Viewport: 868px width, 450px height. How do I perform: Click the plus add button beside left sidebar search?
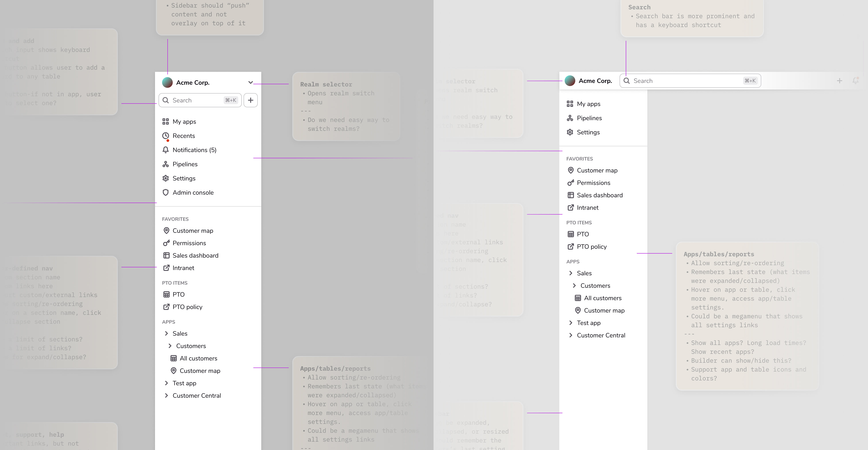pyautogui.click(x=250, y=100)
